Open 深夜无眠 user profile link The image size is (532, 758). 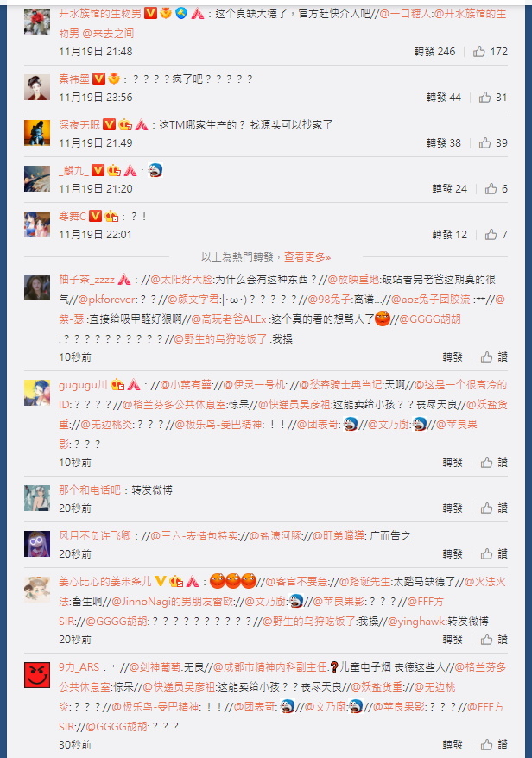tap(79, 124)
